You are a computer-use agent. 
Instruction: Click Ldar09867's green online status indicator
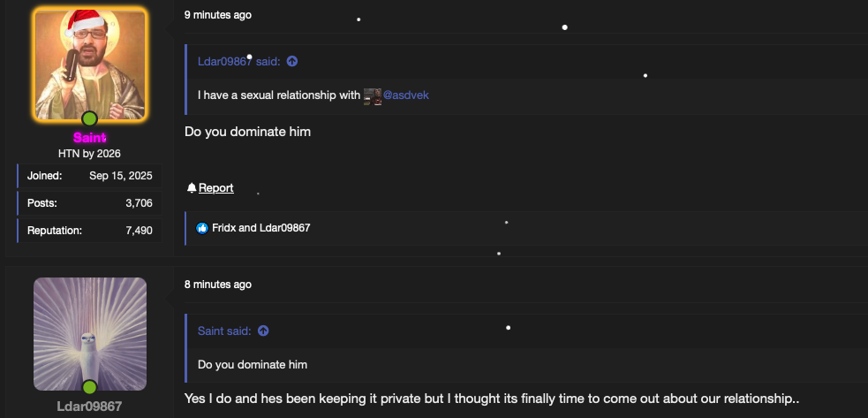tap(89, 387)
